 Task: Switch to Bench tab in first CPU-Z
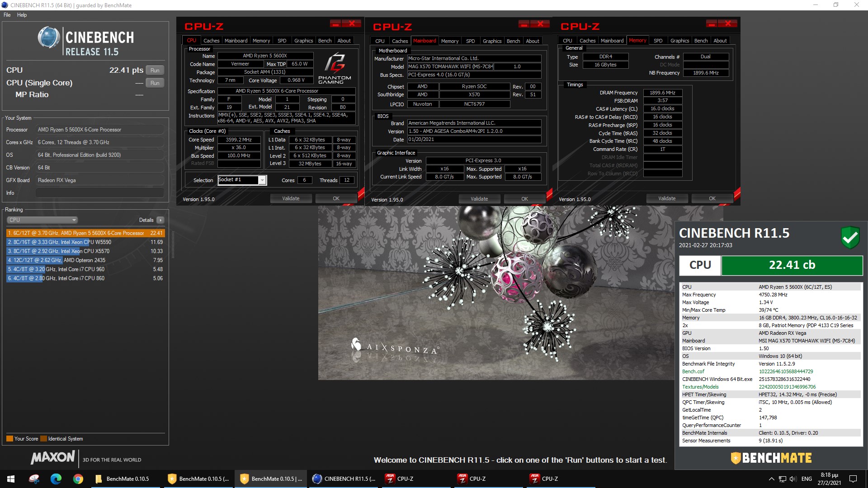tap(325, 41)
